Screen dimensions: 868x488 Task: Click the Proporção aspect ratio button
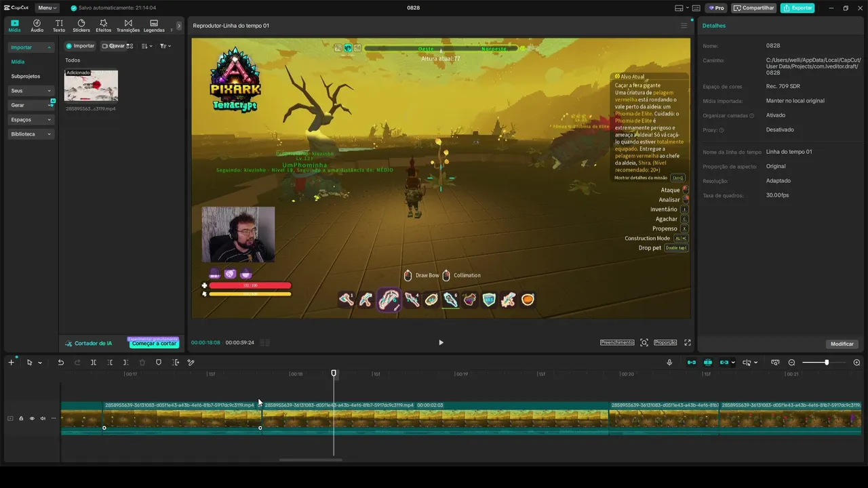[665, 343]
